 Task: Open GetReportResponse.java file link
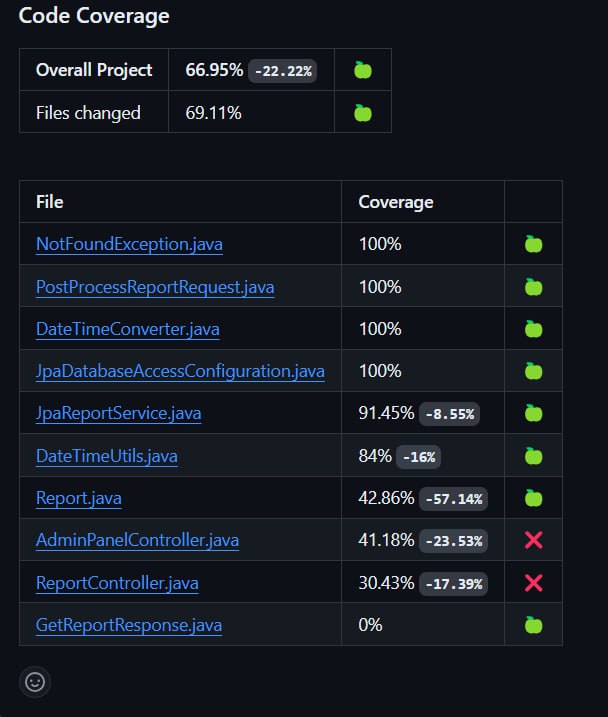click(129, 625)
